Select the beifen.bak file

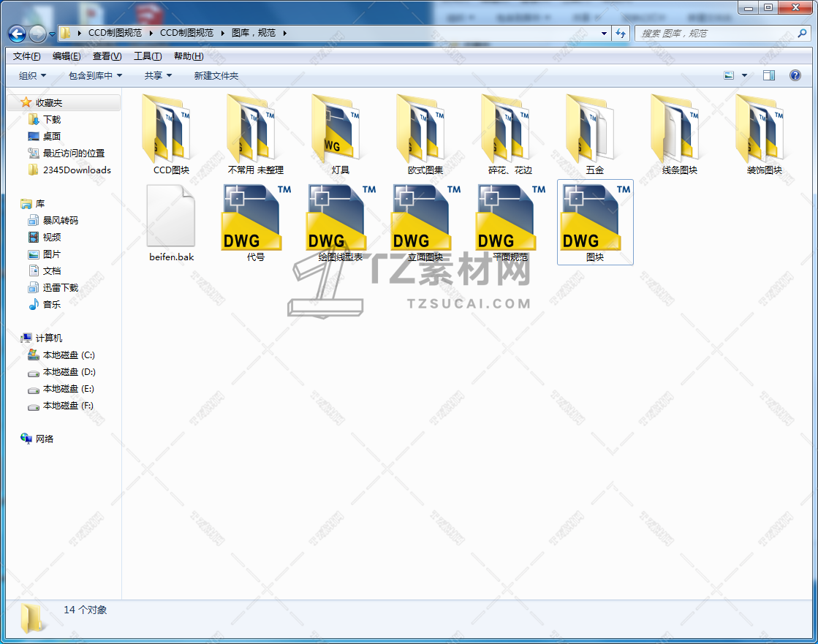(x=171, y=223)
